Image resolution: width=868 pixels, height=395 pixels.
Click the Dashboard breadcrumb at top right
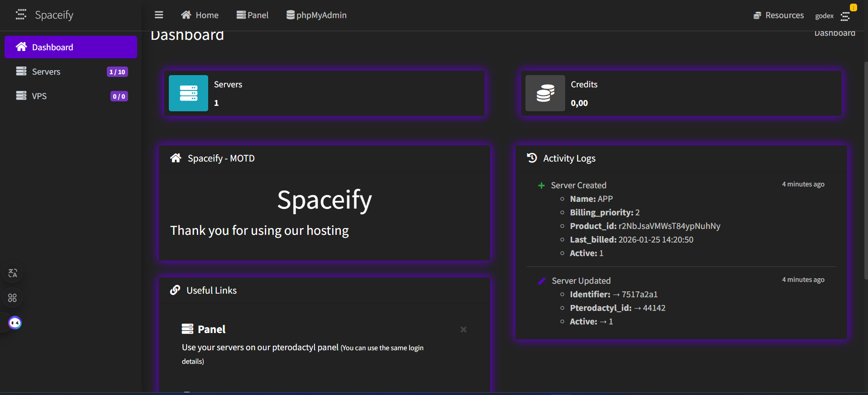click(835, 33)
